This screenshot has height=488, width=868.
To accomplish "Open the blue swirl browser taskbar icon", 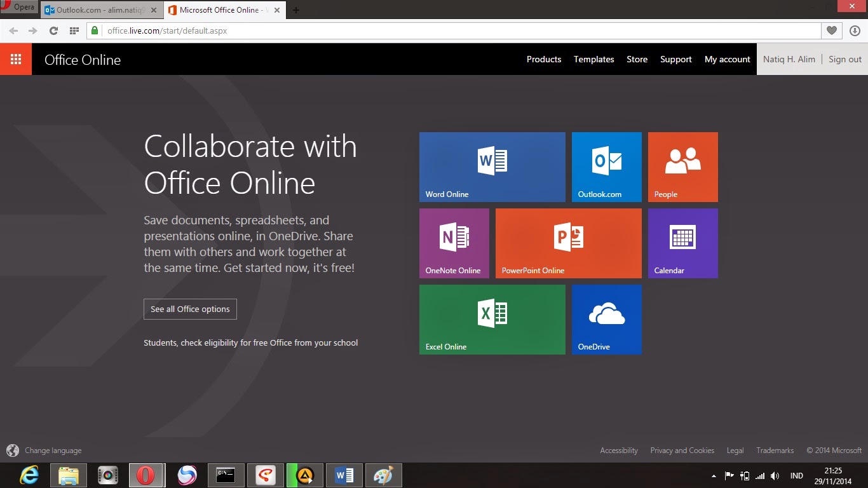I will point(187,475).
